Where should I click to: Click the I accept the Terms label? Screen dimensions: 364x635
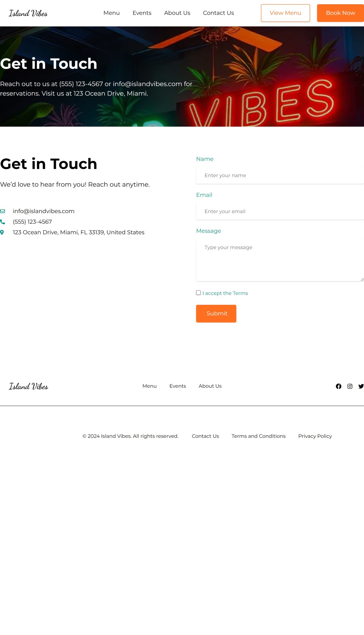tap(225, 293)
